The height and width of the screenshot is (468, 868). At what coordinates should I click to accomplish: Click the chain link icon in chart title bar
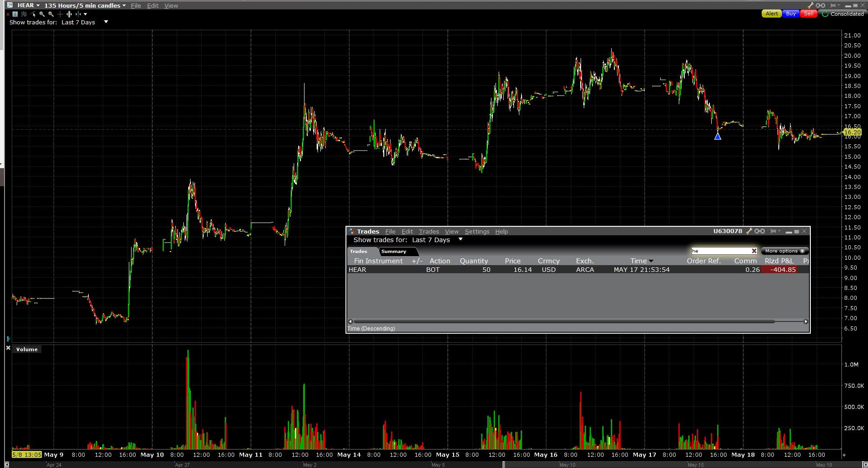(x=821, y=5)
